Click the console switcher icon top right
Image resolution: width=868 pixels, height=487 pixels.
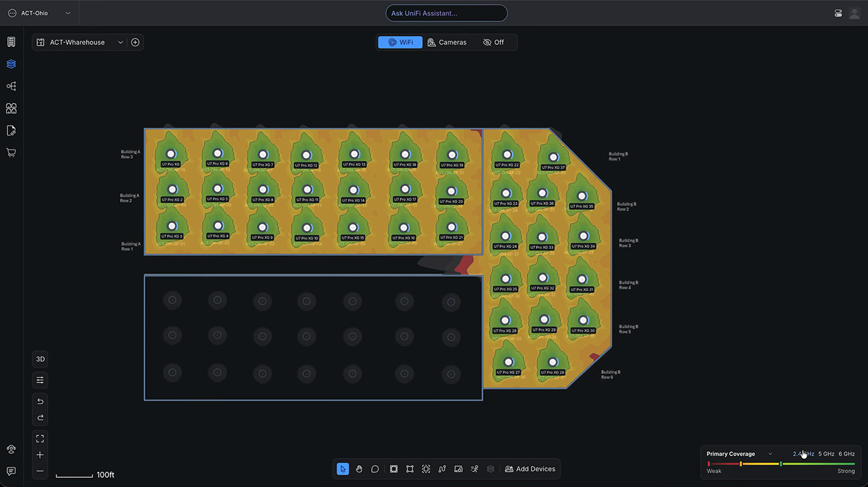pos(838,13)
